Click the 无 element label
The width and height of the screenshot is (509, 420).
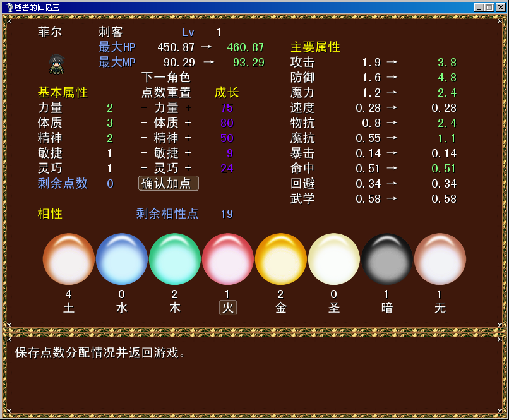[x=440, y=308]
